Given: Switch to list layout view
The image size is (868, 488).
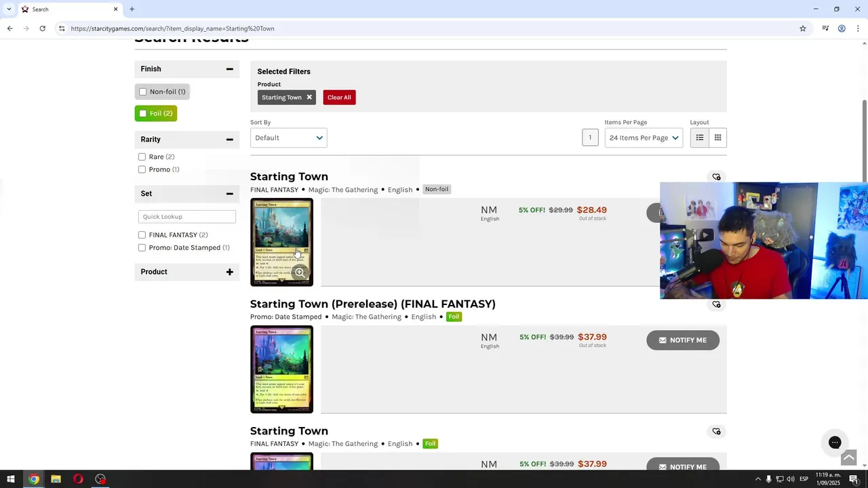Looking at the screenshot, I should (700, 138).
